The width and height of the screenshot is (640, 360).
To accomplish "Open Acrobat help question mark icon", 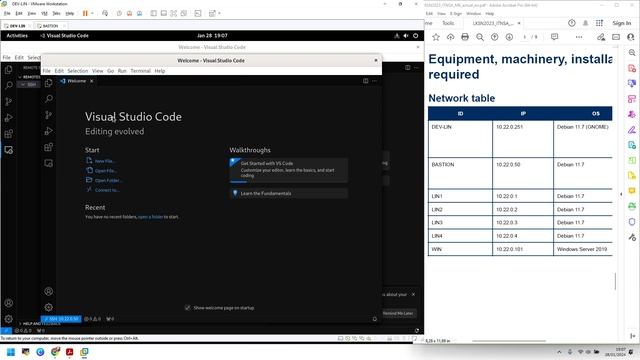I will point(572,23).
